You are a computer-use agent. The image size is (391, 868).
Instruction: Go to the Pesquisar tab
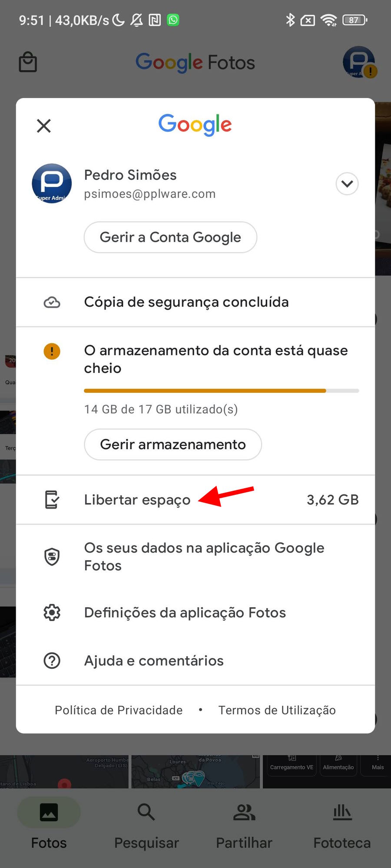click(x=146, y=825)
